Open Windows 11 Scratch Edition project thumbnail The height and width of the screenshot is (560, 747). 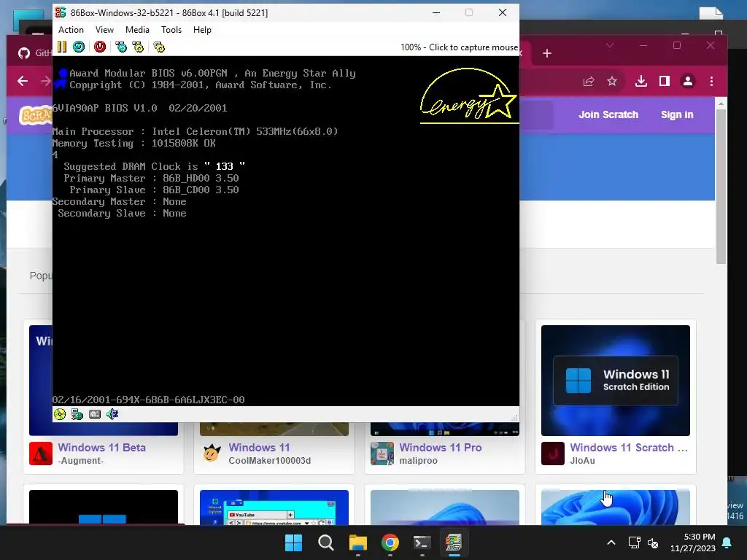(616, 381)
